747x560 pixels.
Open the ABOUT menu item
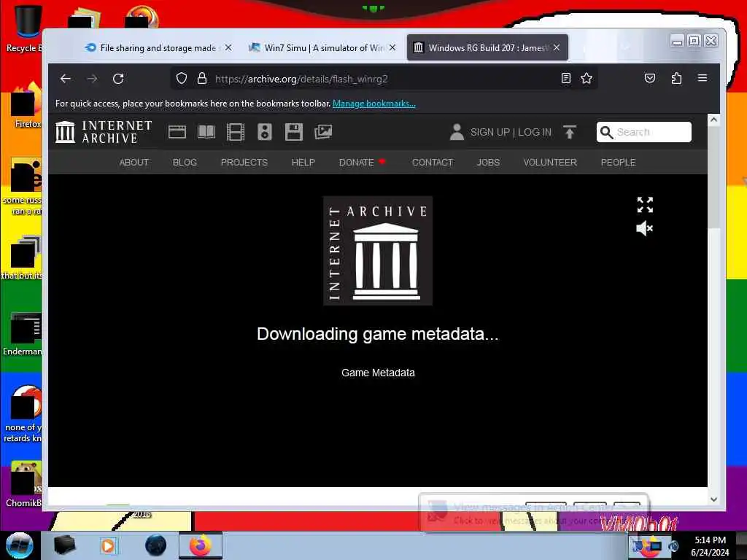click(134, 163)
